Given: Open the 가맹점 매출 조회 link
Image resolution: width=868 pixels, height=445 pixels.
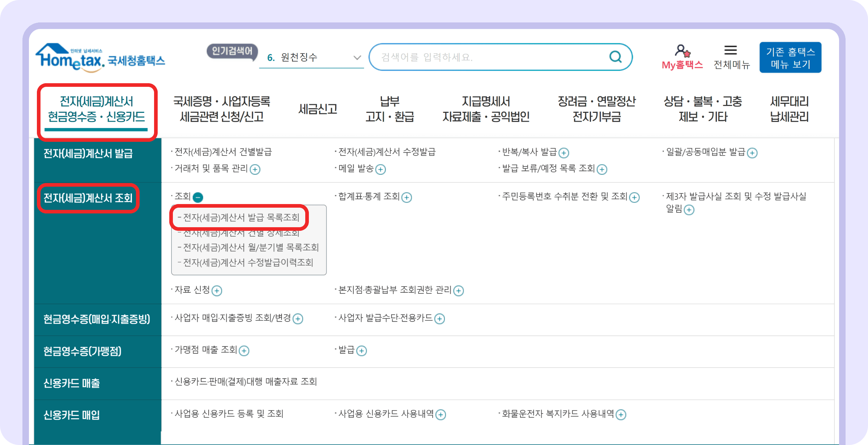Looking at the screenshot, I should pyautogui.click(x=205, y=350).
